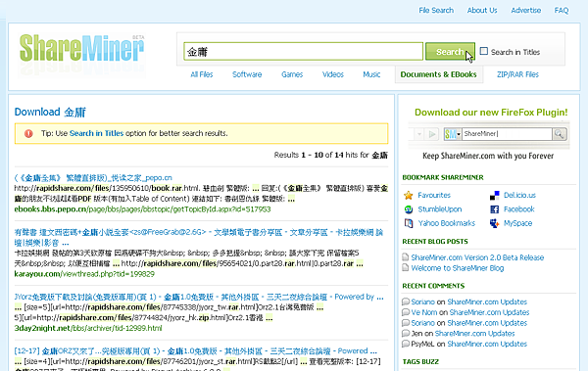Viewport: 588px width, 371px height.
Task: Click the ShareMiner text field in plugin preview
Action: coord(507,134)
